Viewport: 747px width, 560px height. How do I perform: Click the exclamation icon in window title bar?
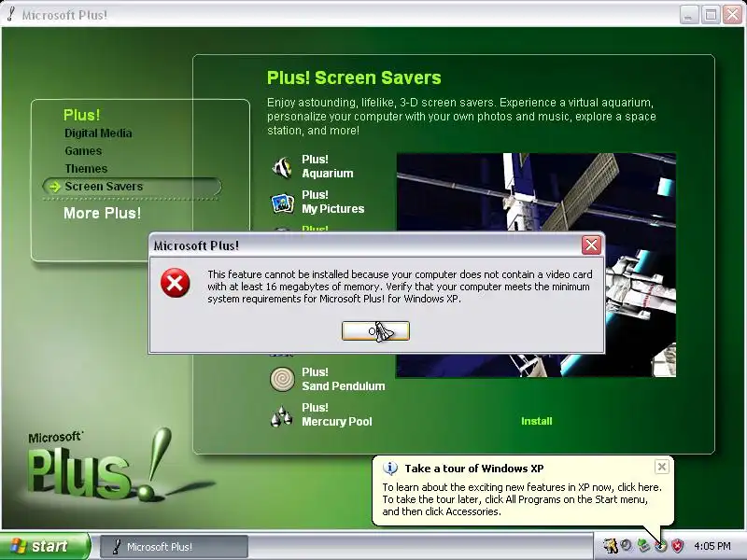pyautogui.click(x=10, y=14)
